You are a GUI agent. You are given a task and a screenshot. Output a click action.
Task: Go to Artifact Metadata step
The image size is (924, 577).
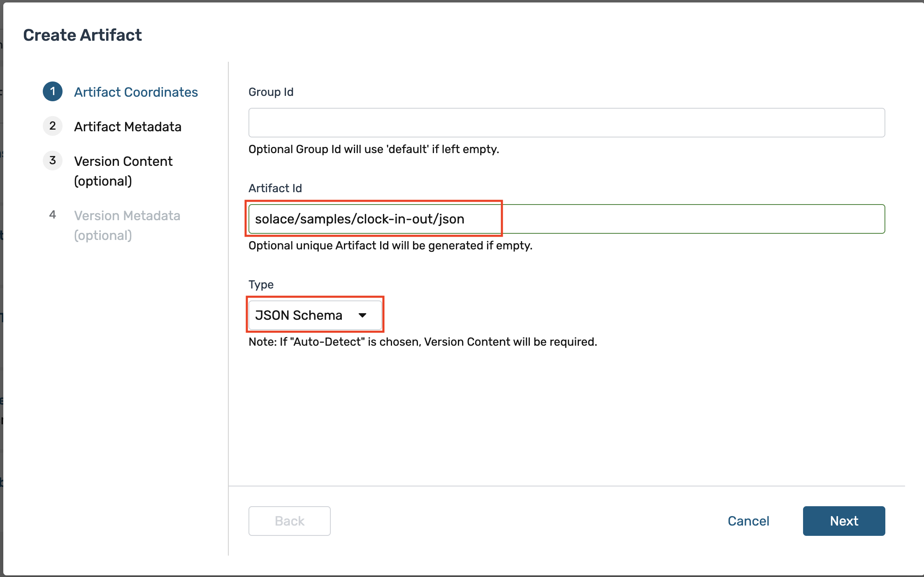click(128, 127)
